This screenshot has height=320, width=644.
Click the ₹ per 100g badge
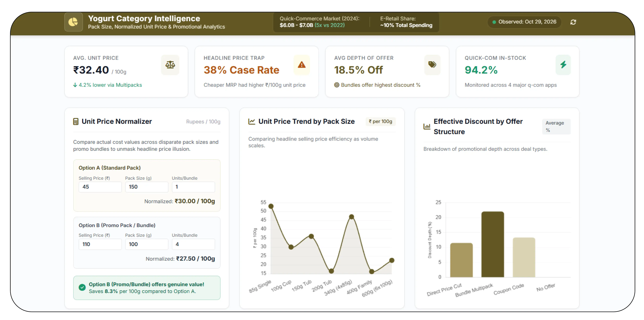coord(381,121)
